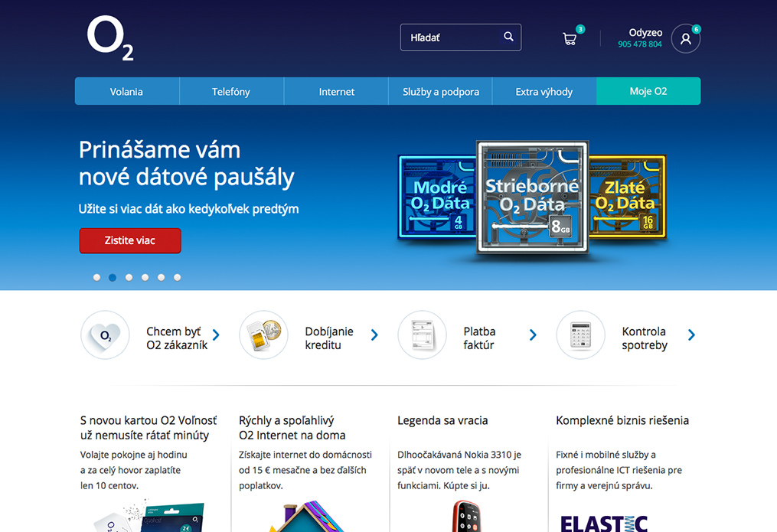777x532 pixels.
Task: Open the Kontrola spotreby link
Action: [x=645, y=338]
